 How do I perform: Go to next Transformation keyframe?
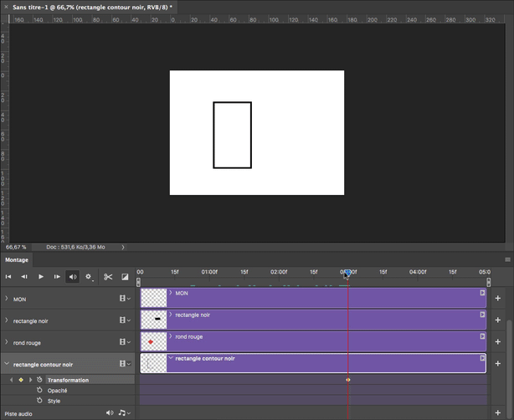[x=30, y=380]
